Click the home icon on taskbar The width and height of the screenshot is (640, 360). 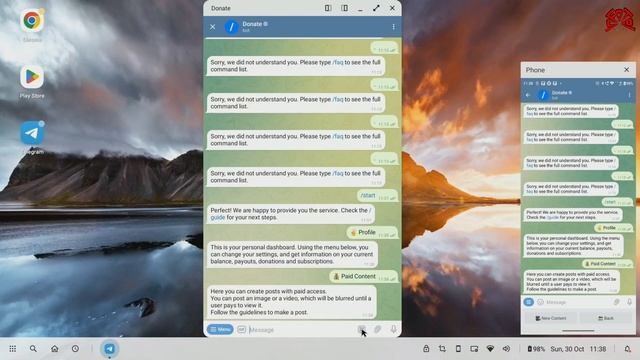point(54,349)
